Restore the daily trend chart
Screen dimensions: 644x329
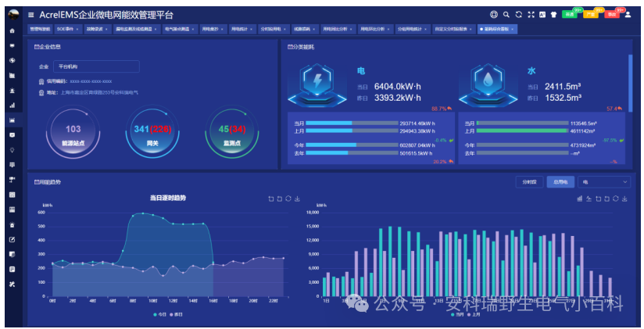click(x=288, y=198)
